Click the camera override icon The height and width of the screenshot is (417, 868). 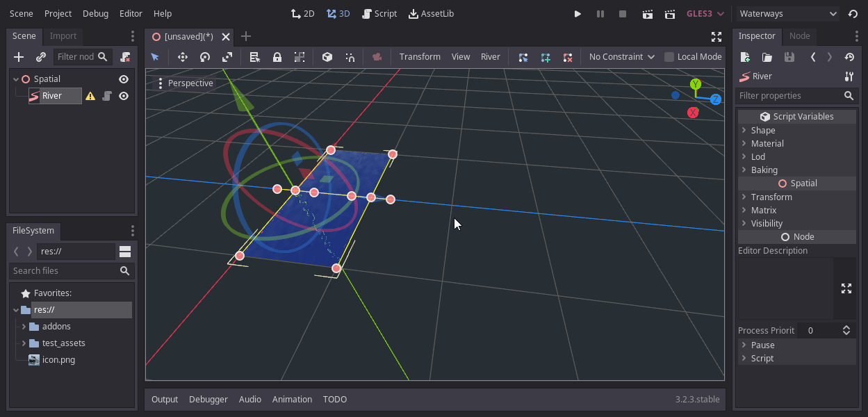[377, 57]
